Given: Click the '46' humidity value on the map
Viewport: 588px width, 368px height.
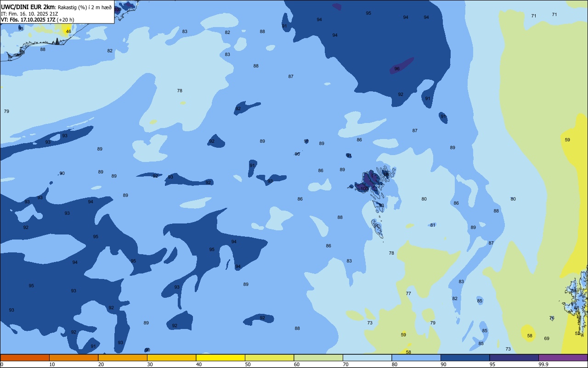Looking at the screenshot, I should (x=68, y=32).
